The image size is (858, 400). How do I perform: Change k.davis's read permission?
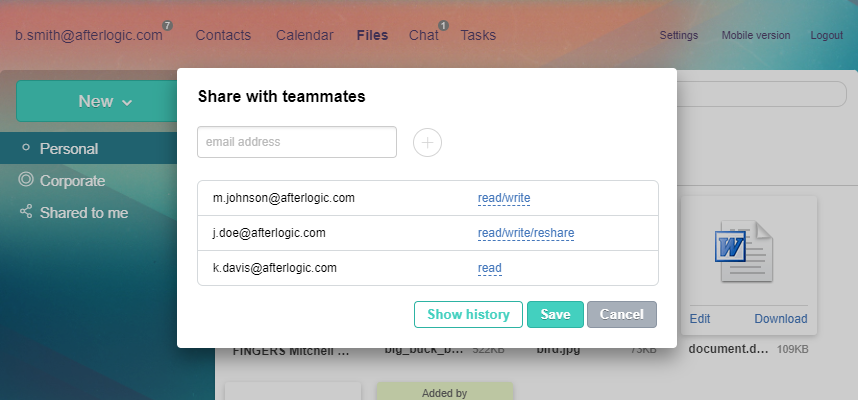coord(490,268)
